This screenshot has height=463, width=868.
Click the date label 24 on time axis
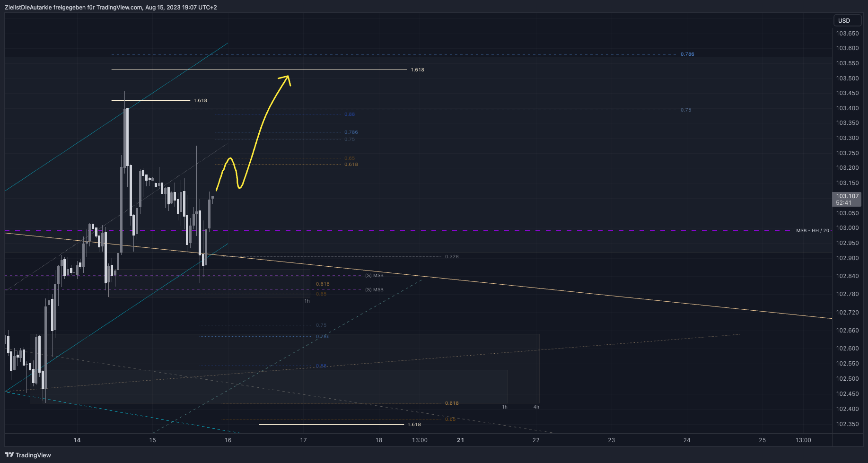coord(687,440)
